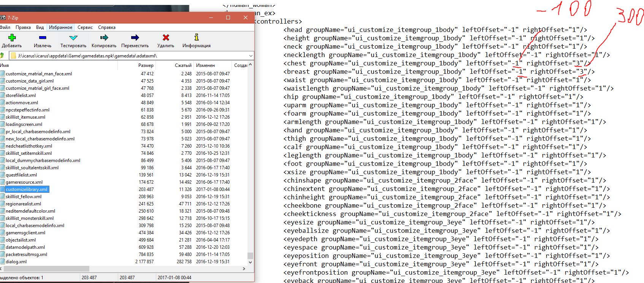644x283 pixels.
Task: Sort file list by Размер column header
Action: point(146,65)
